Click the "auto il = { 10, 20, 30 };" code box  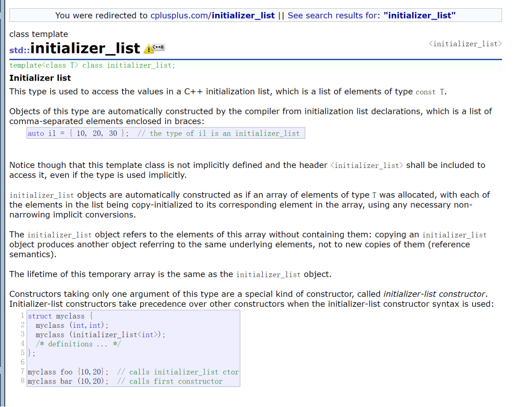tap(166, 133)
